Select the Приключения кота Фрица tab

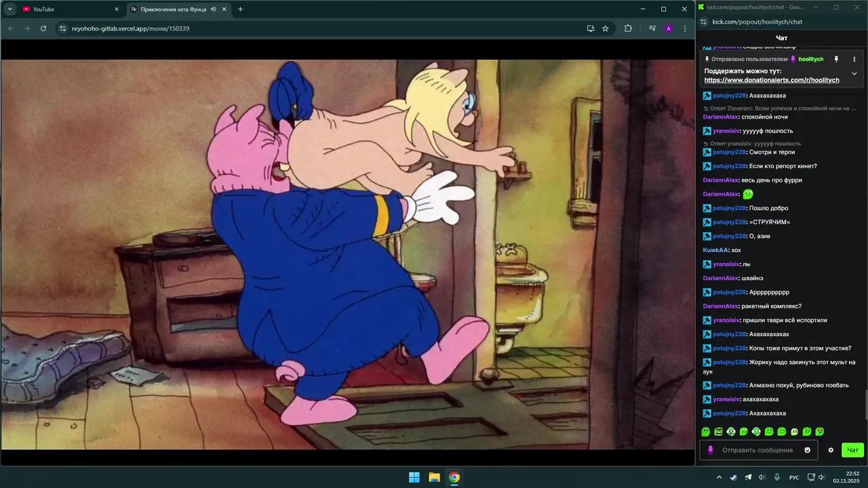[x=179, y=9]
